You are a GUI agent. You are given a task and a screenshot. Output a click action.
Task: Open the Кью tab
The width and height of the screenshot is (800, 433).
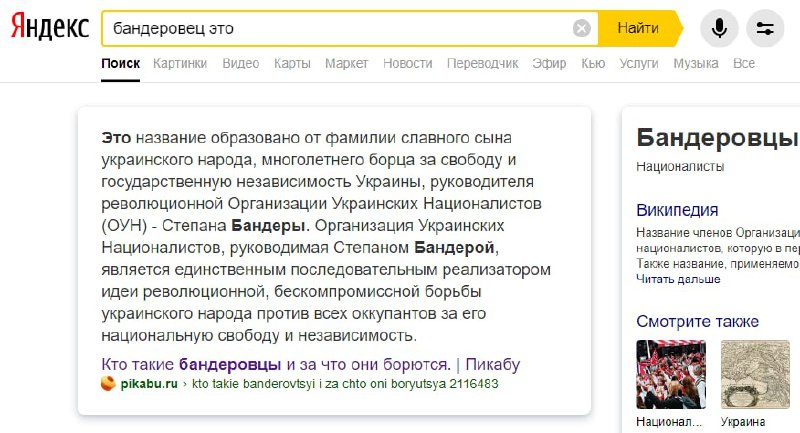point(593,63)
